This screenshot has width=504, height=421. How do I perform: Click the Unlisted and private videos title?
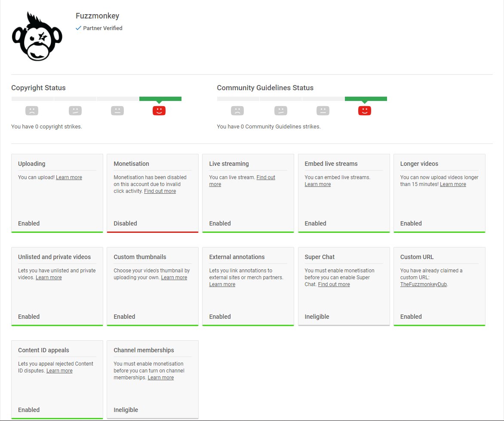tap(54, 257)
